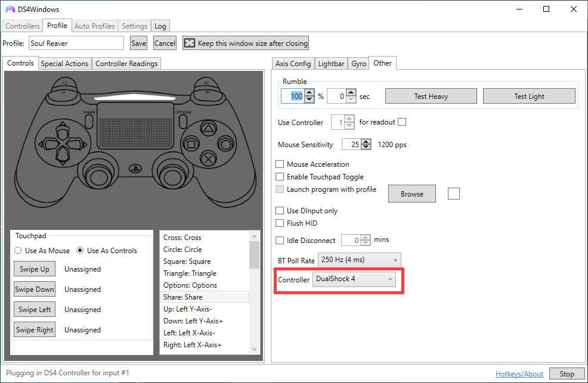Click the R2 trigger on the controller diagram
This screenshot has width=588, height=383.
click(x=208, y=83)
